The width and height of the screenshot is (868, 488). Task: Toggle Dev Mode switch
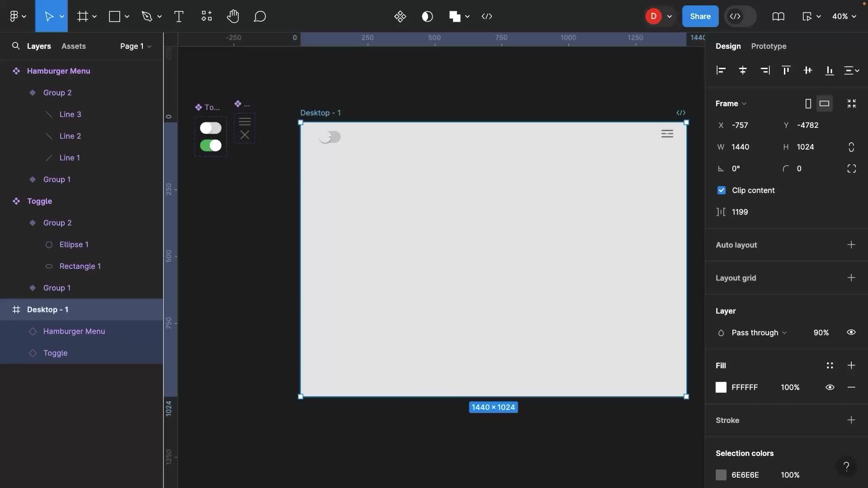[x=741, y=16]
